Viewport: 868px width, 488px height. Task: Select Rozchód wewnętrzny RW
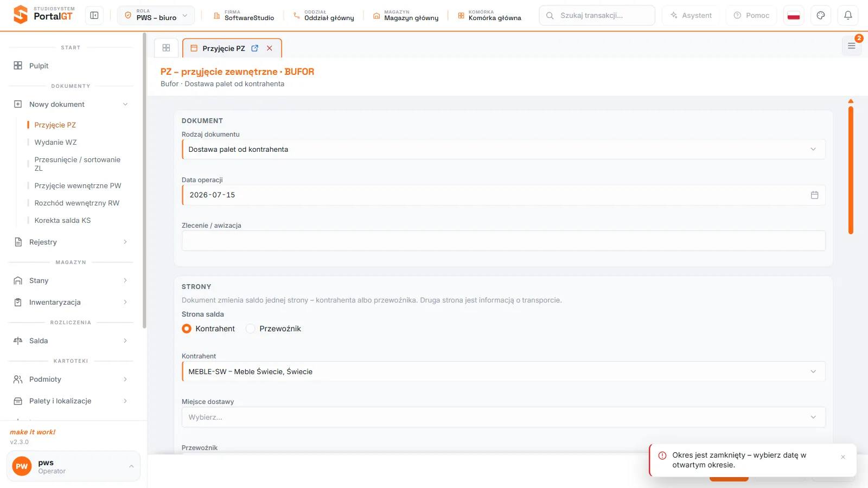click(76, 203)
